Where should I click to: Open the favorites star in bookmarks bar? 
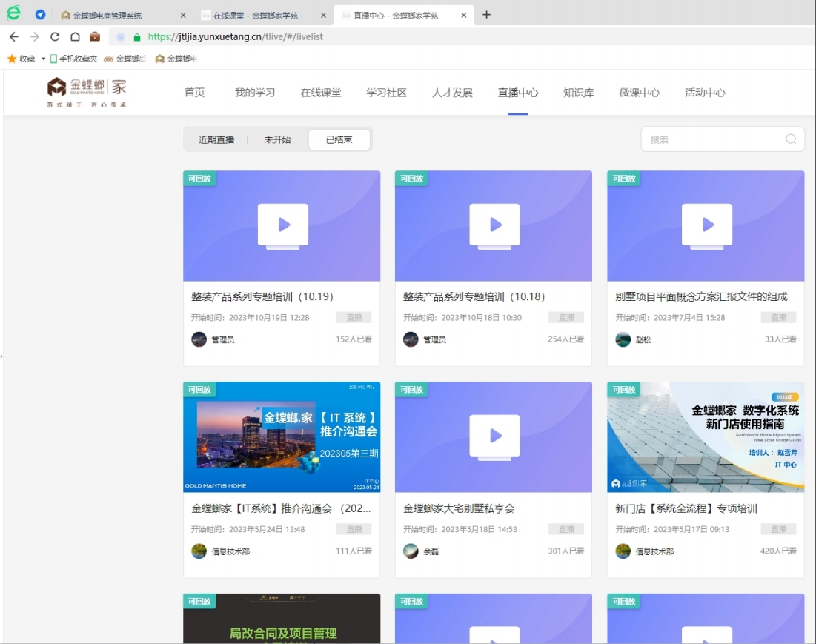pyautogui.click(x=12, y=59)
